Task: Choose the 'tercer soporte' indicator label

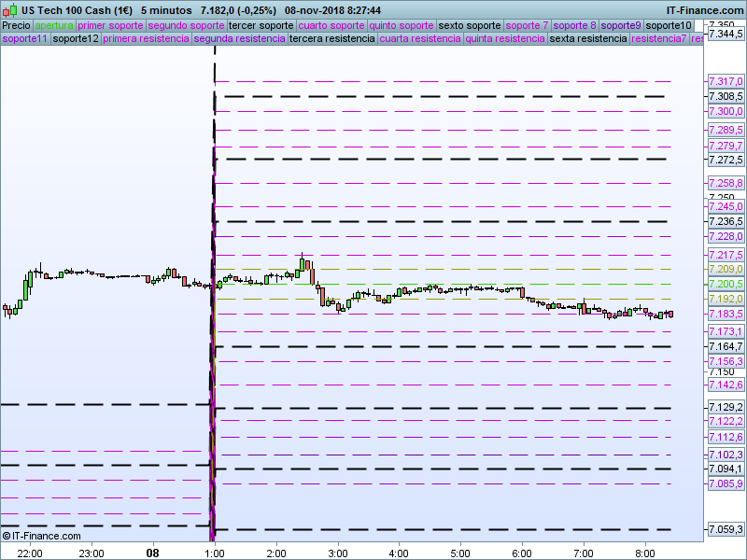Action: click(261, 25)
